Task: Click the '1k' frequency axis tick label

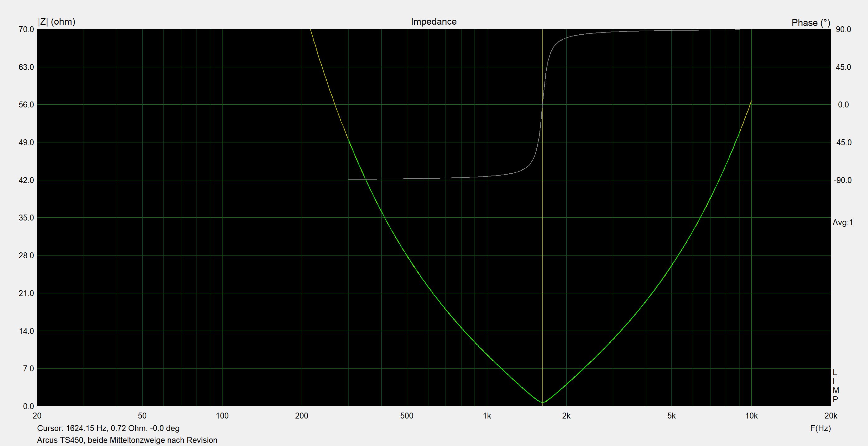Action: coord(487,416)
